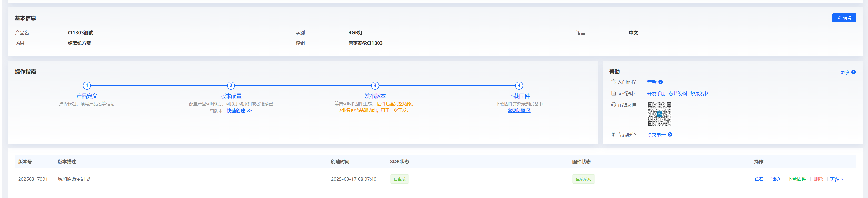Image resolution: width=868 pixels, height=198 pixels.
Task: Open the 芯片资料 link
Action: coord(678,94)
